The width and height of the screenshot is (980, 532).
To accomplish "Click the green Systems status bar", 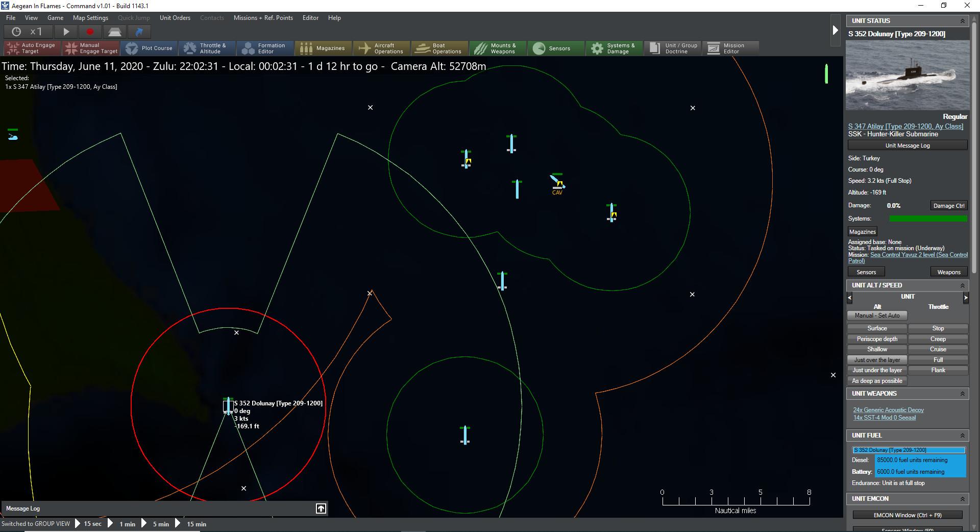I will pos(928,219).
